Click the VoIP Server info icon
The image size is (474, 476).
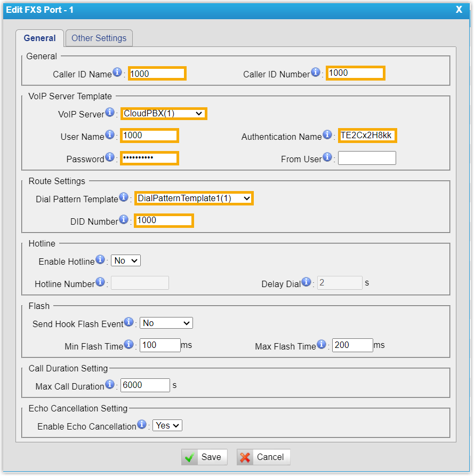point(110,113)
